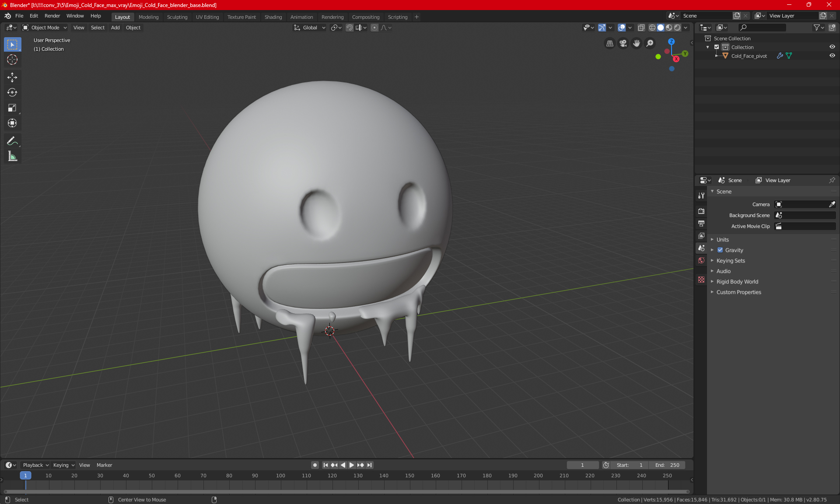Expand Cold_Face_pivot in outliner

(716, 56)
